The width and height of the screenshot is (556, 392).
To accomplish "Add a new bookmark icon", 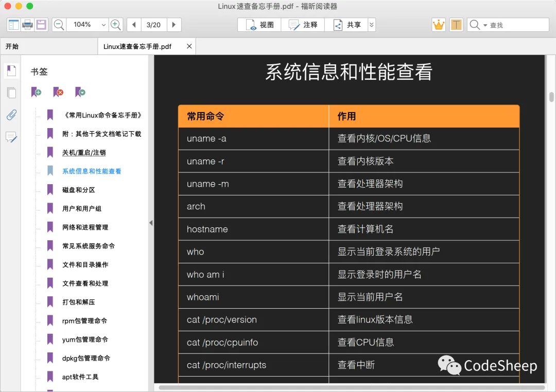I will point(36,92).
